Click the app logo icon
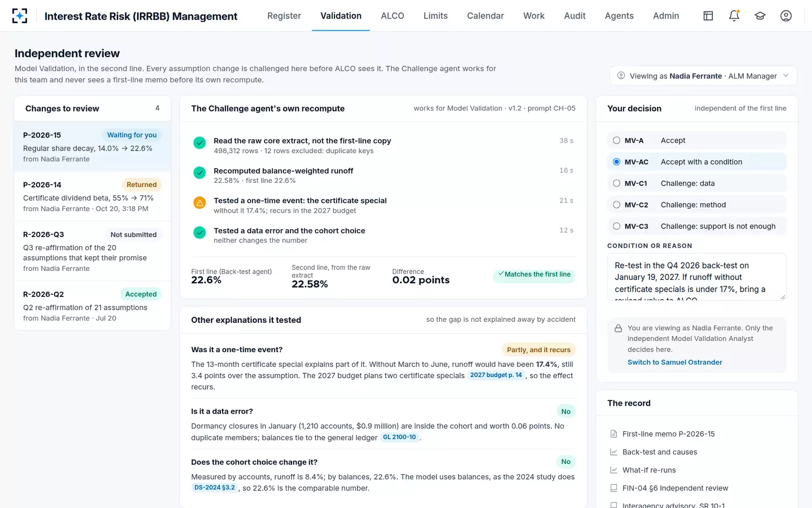 [x=20, y=16]
